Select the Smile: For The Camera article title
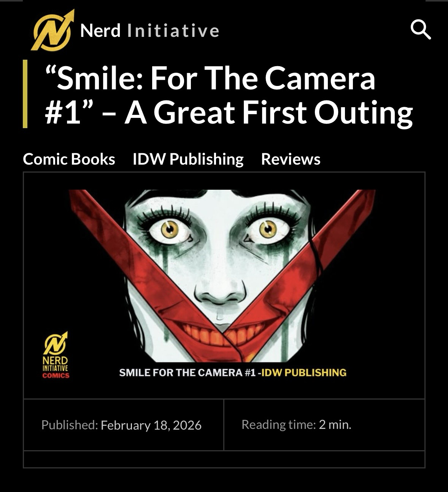The height and width of the screenshot is (492, 448). [229, 95]
